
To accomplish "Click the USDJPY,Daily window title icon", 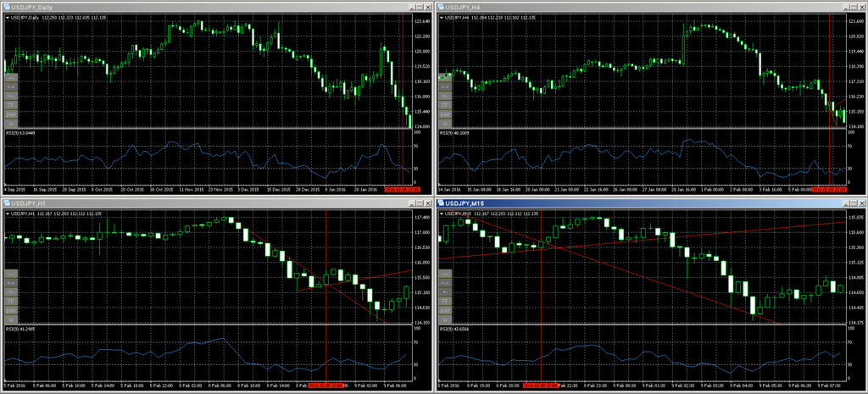I will [6, 7].
